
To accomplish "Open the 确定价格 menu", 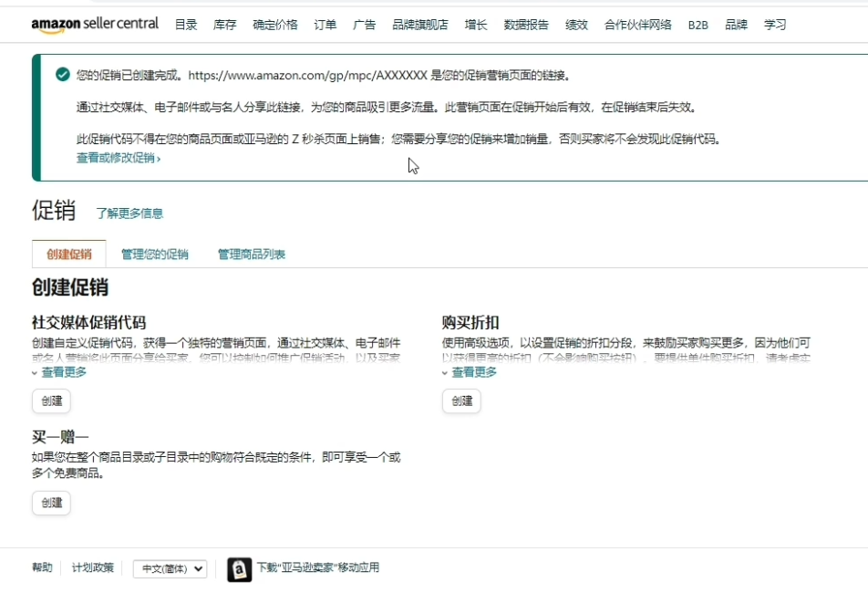I will 275,25.
